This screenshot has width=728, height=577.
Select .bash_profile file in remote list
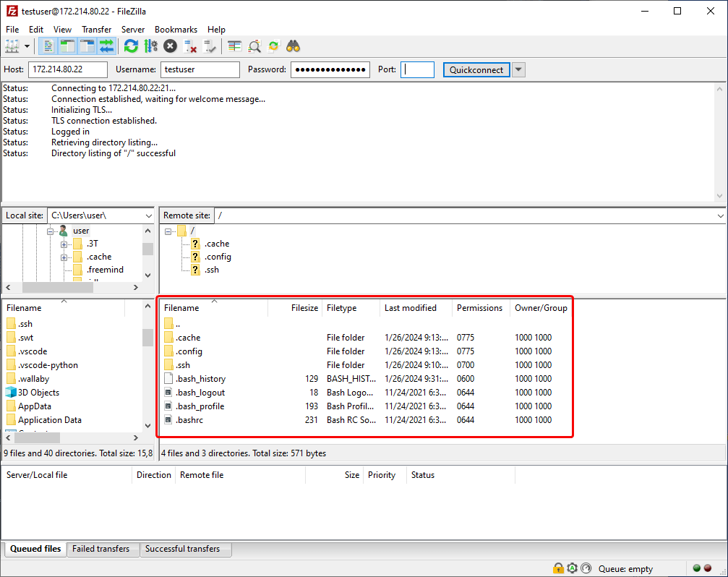click(x=200, y=406)
